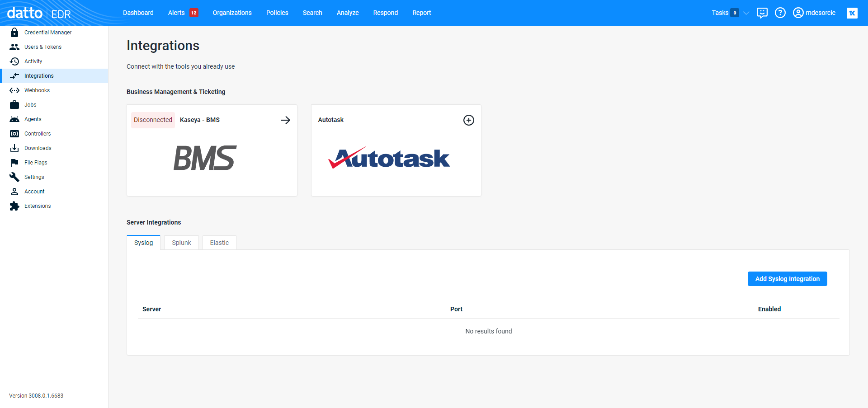The height and width of the screenshot is (408, 868).
Task: Open the Webhooks sidebar link
Action: pos(37,90)
